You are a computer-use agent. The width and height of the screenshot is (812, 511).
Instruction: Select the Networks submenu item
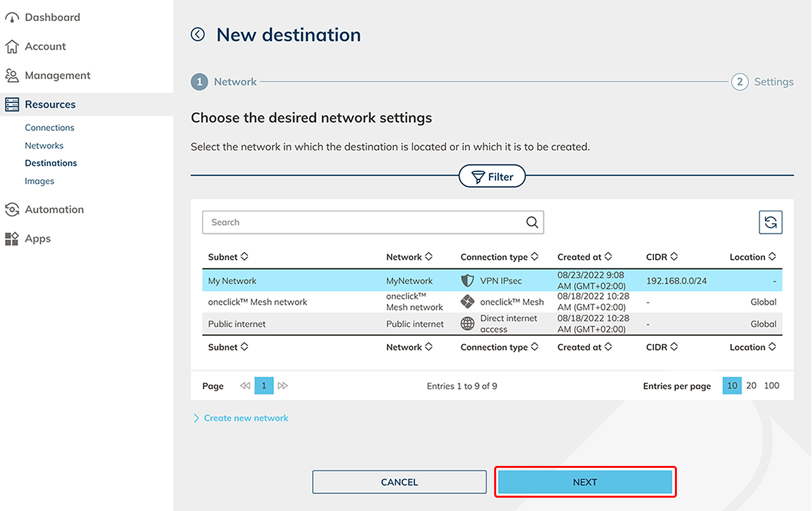44,145
